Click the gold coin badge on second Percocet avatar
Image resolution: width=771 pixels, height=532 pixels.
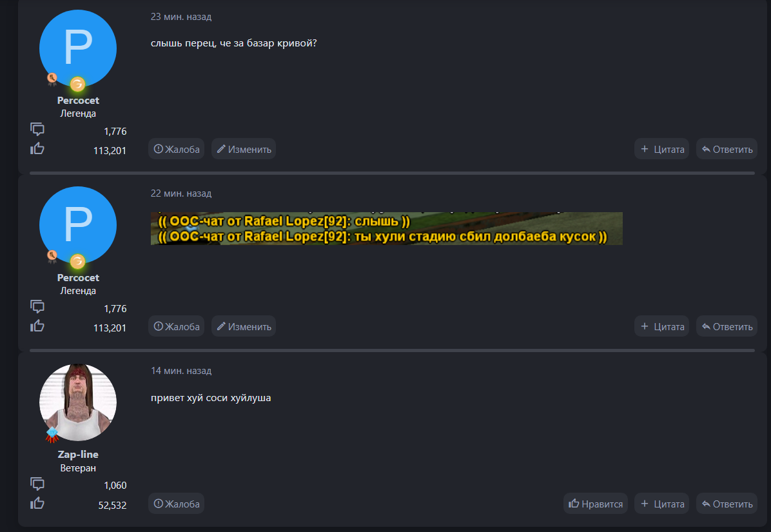[77, 261]
